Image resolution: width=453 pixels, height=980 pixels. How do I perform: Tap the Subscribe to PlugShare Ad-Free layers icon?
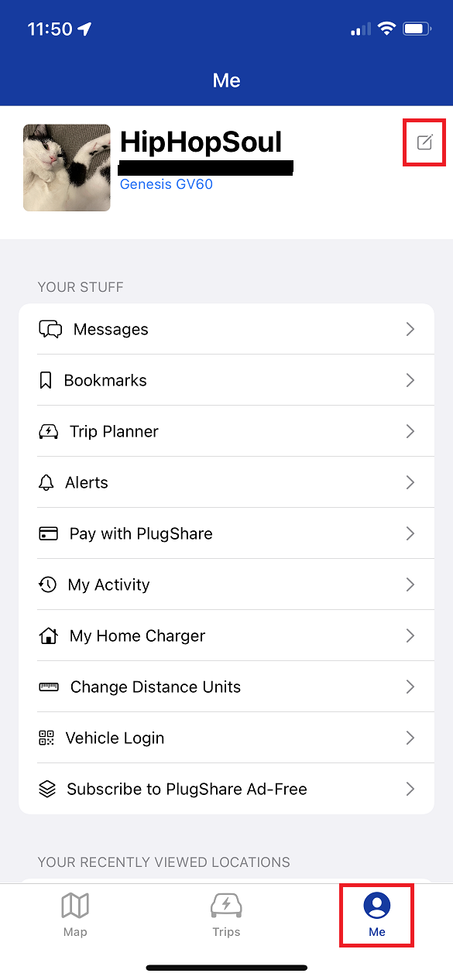(47, 789)
